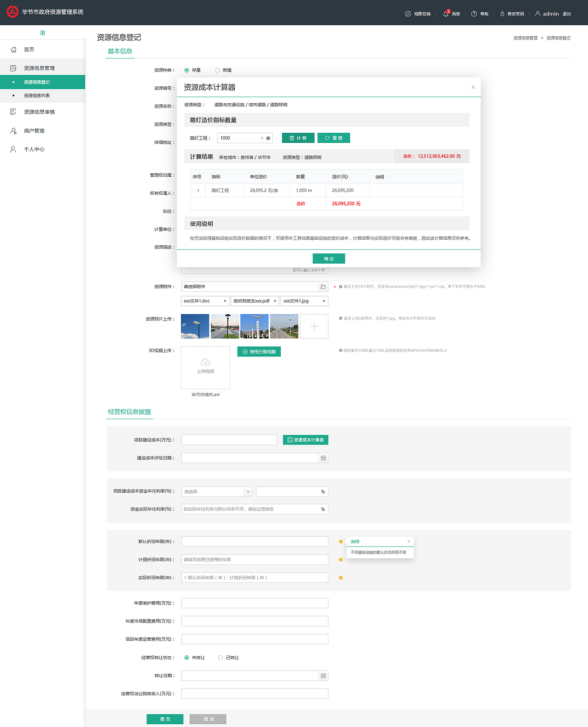Click 年度维护费用 input field

coord(255,603)
